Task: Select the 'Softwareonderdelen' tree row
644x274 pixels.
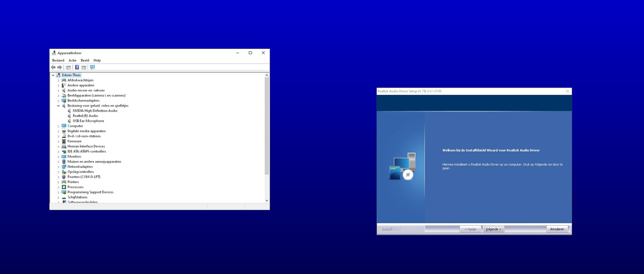Action: (x=83, y=202)
